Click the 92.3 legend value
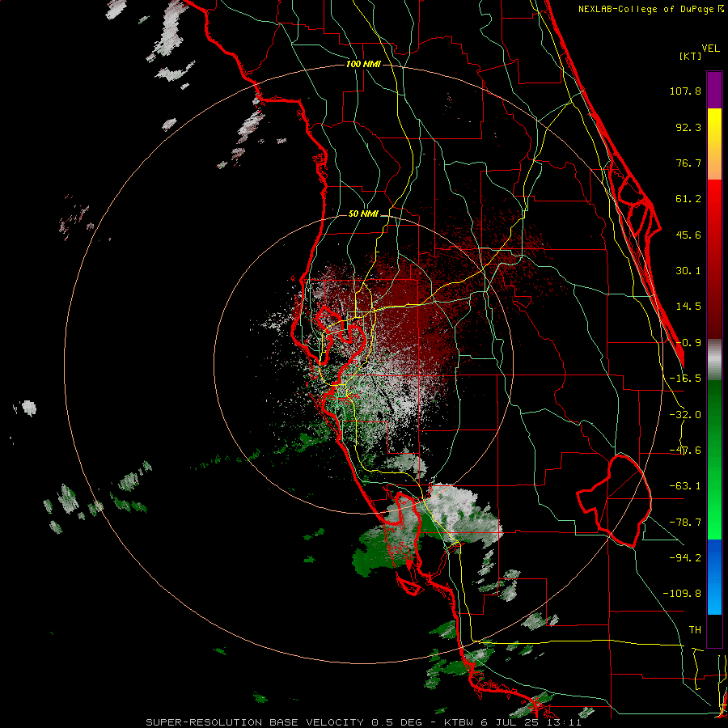The width and height of the screenshot is (728, 728). 688,127
